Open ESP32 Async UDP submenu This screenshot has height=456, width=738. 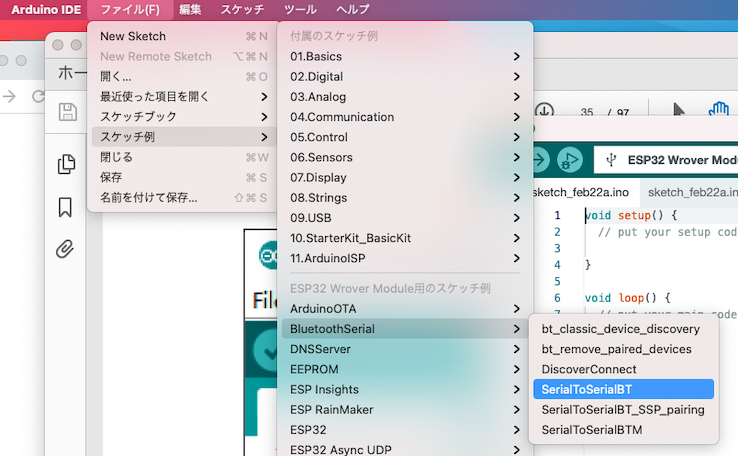(x=405, y=450)
